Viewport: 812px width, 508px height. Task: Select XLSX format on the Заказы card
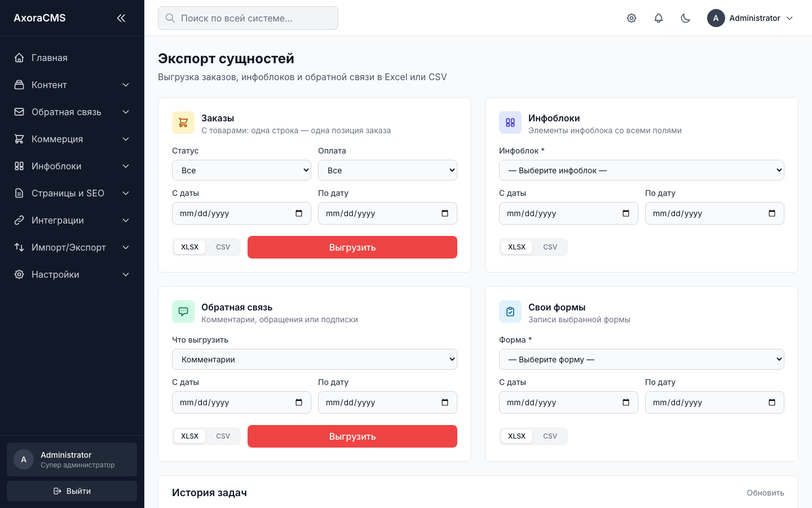click(x=190, y=247)
